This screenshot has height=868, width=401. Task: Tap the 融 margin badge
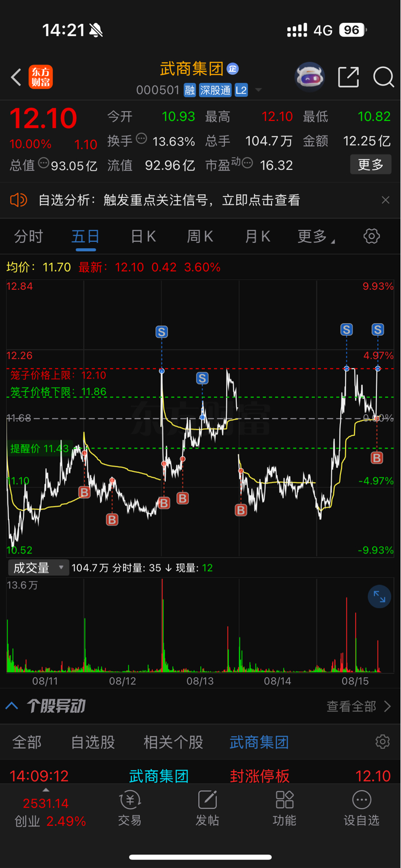coord(190,90)
